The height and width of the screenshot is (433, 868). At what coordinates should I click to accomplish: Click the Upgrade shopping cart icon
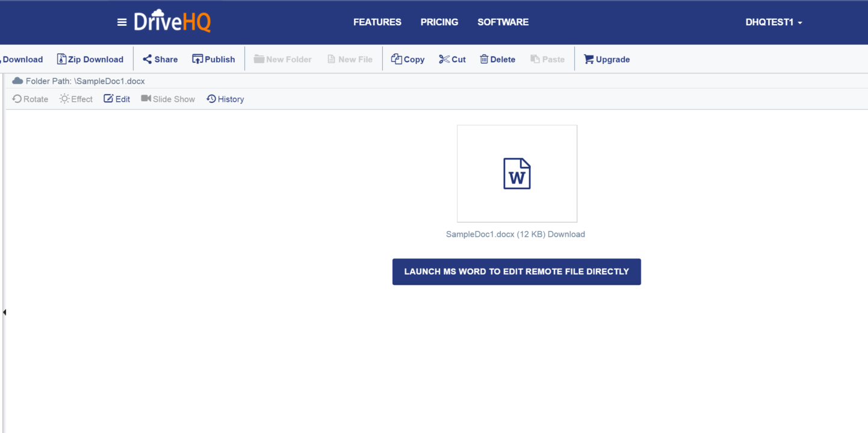pyautogui.click(x=589, y=59)
